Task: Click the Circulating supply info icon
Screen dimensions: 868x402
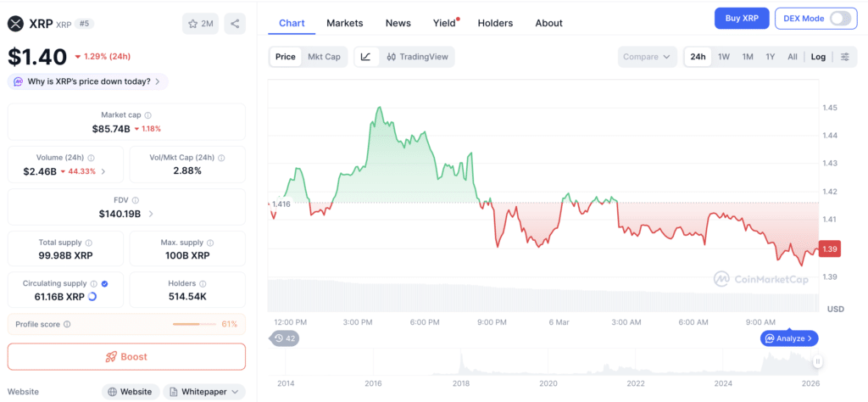Action: point(93,283)
